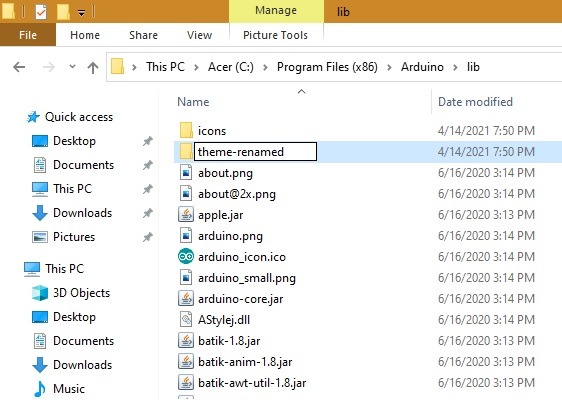Open the Share ribbon tab

[143, 35]
